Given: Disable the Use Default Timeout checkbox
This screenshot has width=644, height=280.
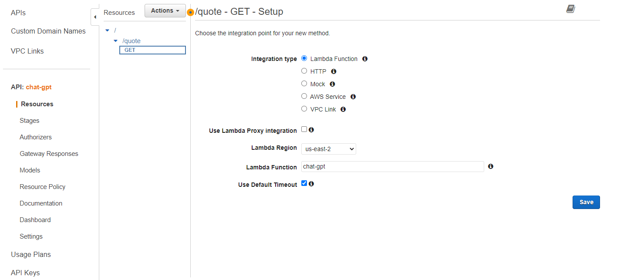Looking at the screenshot, I should click(x=304, y=183).
